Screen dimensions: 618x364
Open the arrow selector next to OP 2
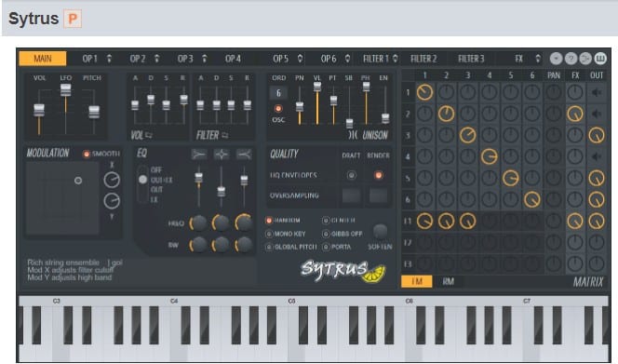[x=157, y=59]
